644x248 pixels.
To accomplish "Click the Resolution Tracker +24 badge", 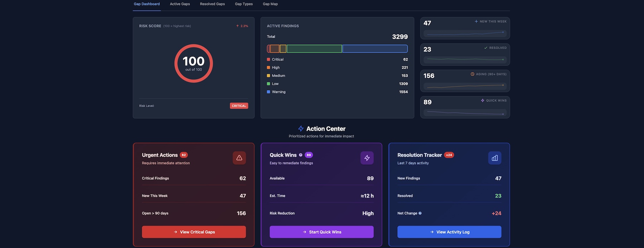I will click(449, 155).
